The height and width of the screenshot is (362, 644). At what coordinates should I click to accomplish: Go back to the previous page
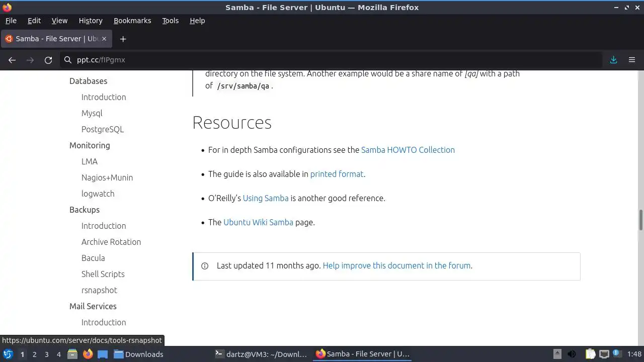12,60
